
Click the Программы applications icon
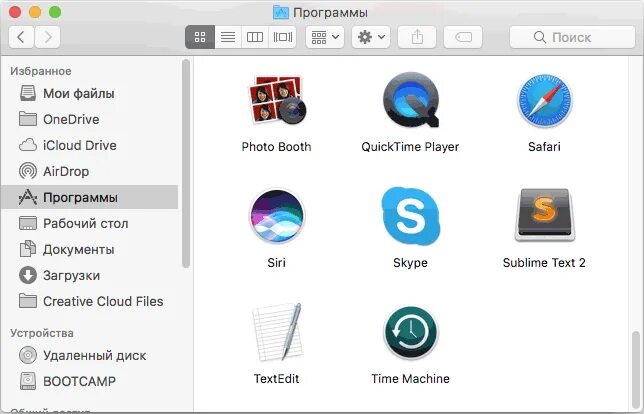(x=28, y=198)
